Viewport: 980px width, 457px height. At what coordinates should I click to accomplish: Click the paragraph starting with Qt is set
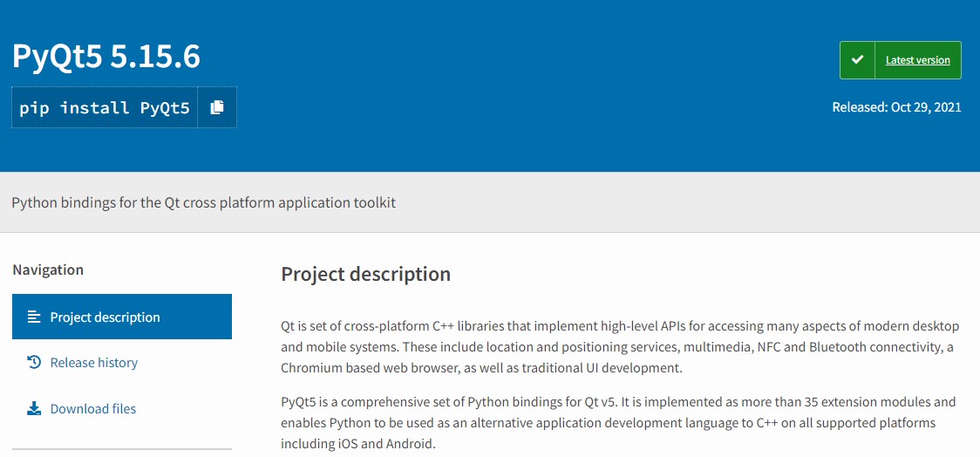pos(617,347)
